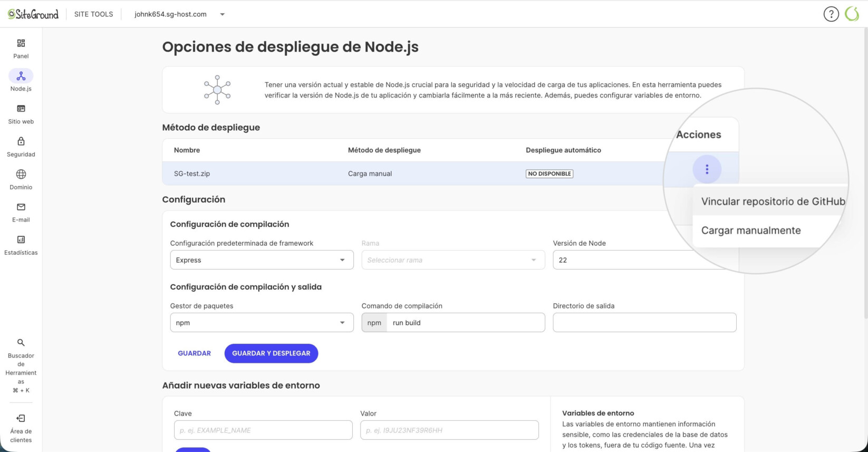Open Buscador de Herramientas search icon
Screen dimensions: 868x452
pos(21,343)
